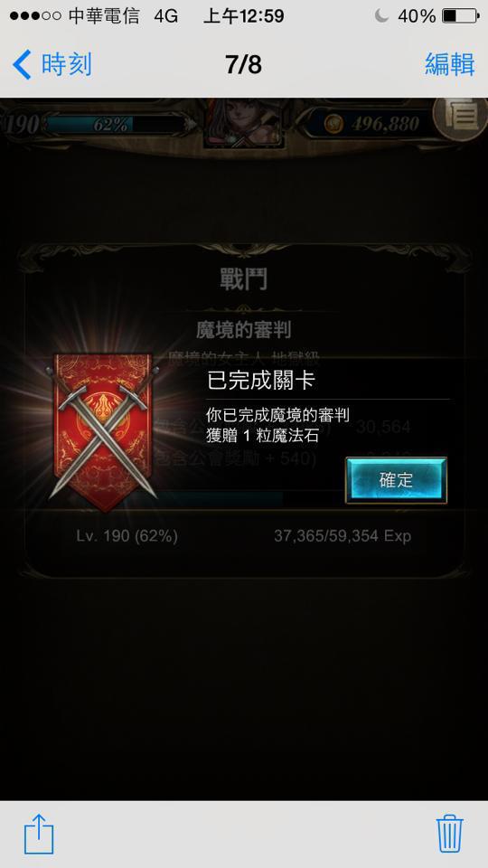This screenshot has height=868, width=488.
Task: Tap the battery indicator in status bar
Action: (x=459, y=16)
